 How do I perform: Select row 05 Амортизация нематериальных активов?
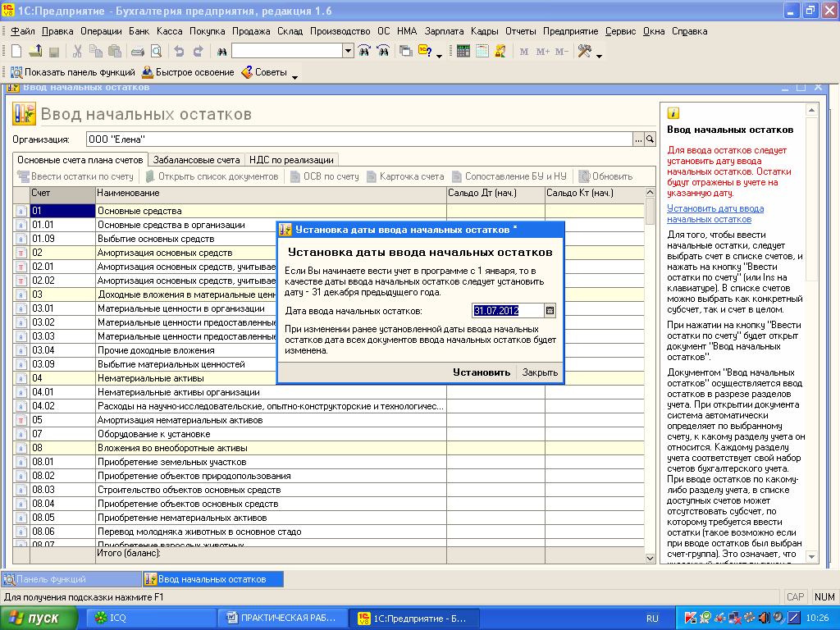pyautogui.click(x=328, y=420)
